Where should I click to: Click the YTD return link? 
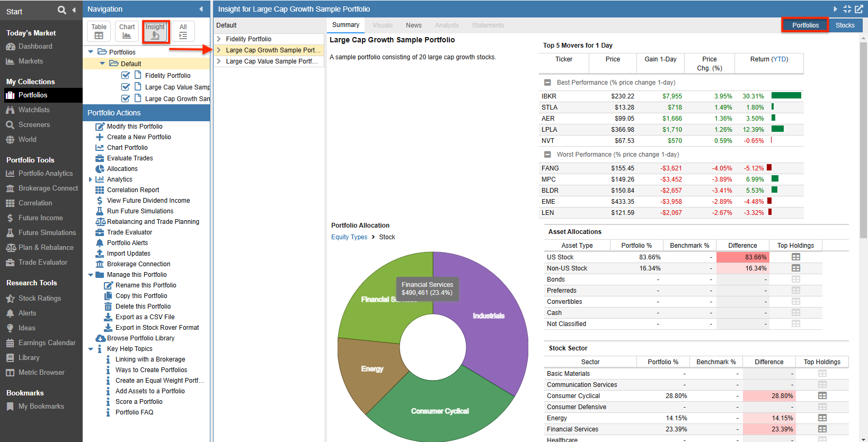tap(780, 59)
